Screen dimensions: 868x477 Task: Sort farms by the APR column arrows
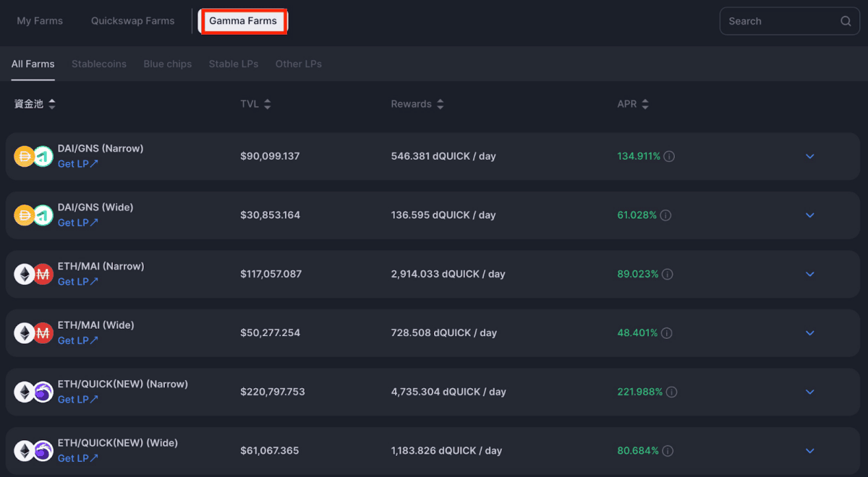click(x=645, y=105)
